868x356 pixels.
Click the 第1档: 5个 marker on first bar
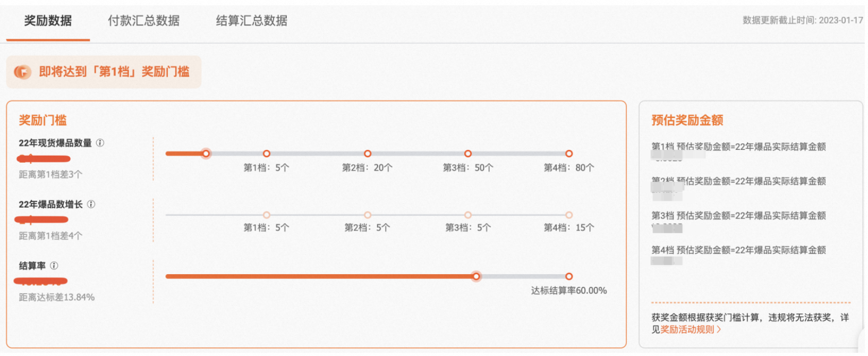pos(267,154)
